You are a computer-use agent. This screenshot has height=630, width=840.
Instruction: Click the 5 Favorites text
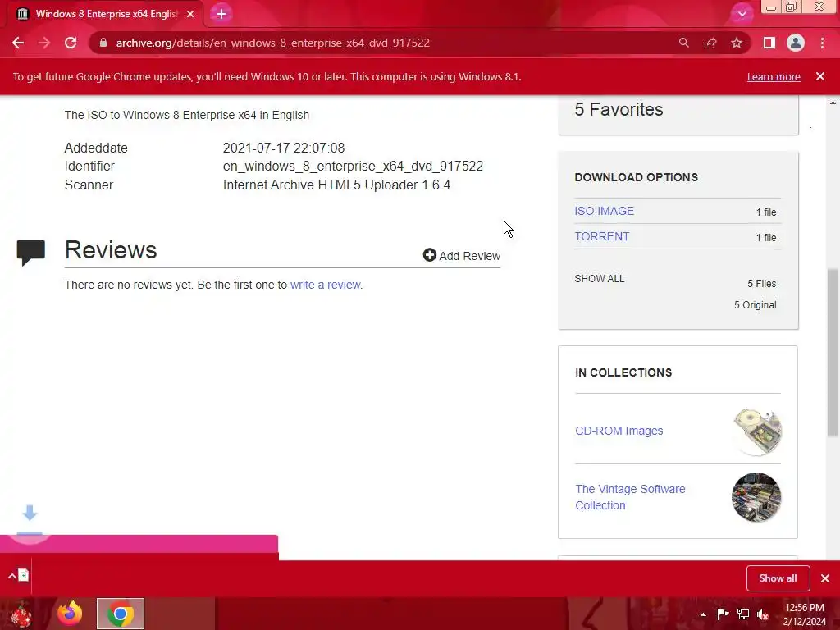pyautogui.click(x=619, y=109)
